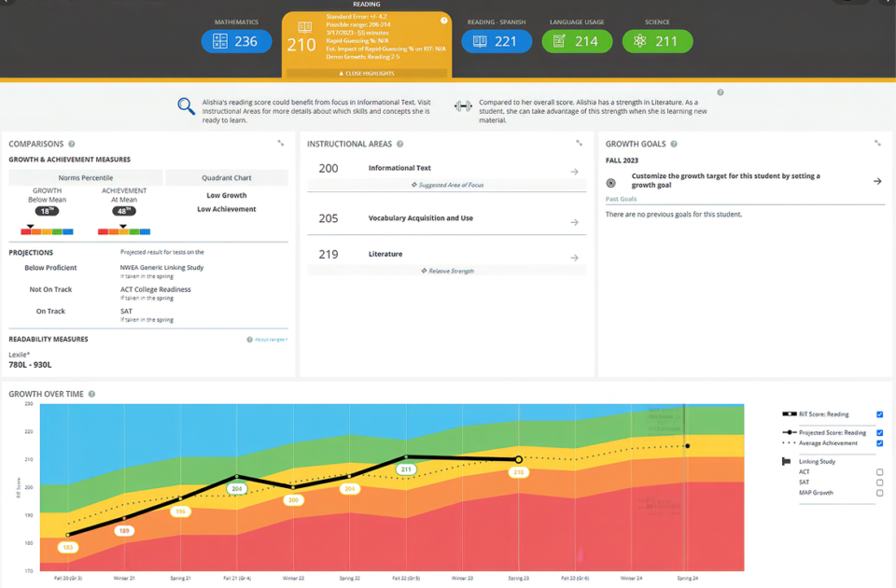
Task: Select the Norms Percentile tab
Action: coord(86,177)
